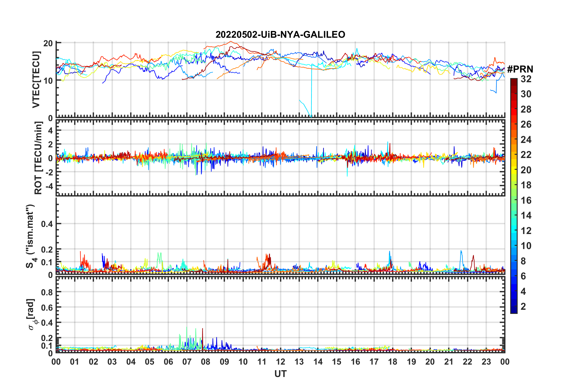This screenshot has width=561, height=392.
Task: Select the UT x-axis label
Action: tap(280, 374)
